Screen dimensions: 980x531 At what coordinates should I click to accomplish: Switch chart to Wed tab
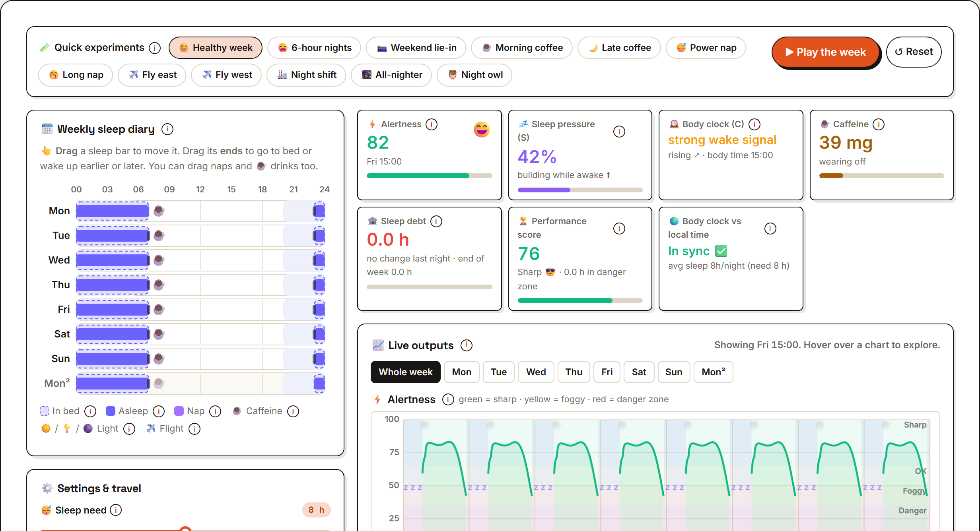click(x=536, y=372)
